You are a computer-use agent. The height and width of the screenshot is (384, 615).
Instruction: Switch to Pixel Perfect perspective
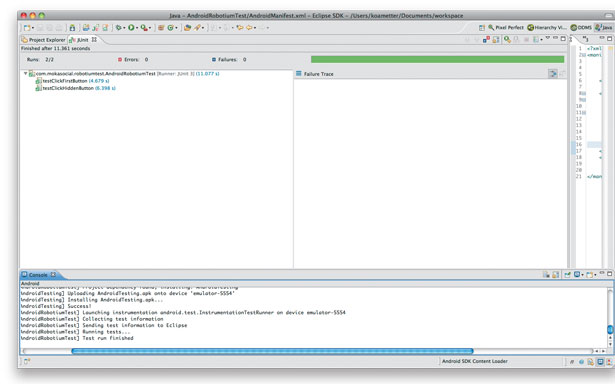tap(506, 27)
